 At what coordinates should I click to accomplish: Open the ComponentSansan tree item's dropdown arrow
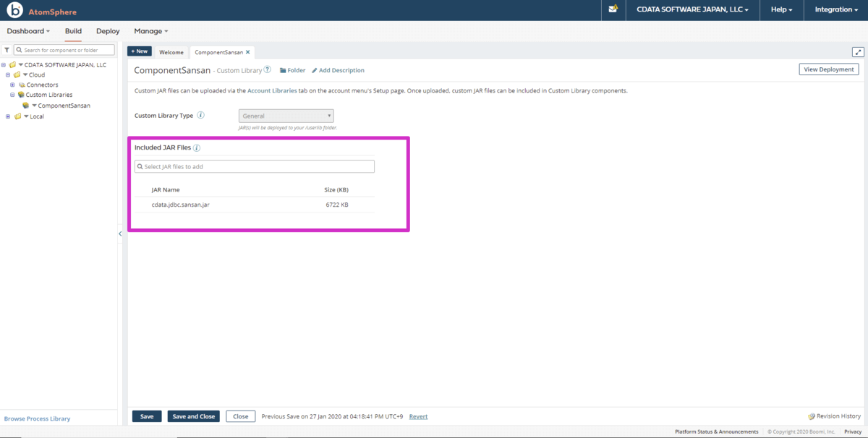pos(34,106)
